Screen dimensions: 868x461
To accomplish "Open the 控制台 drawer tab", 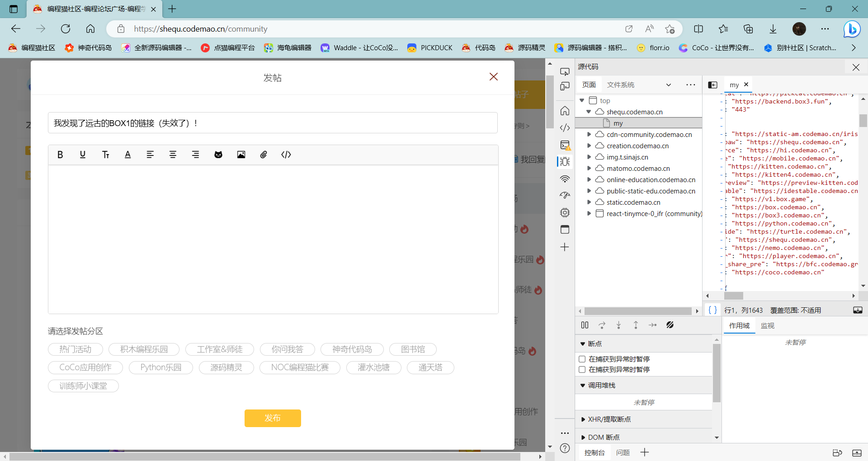I will 594,452.
